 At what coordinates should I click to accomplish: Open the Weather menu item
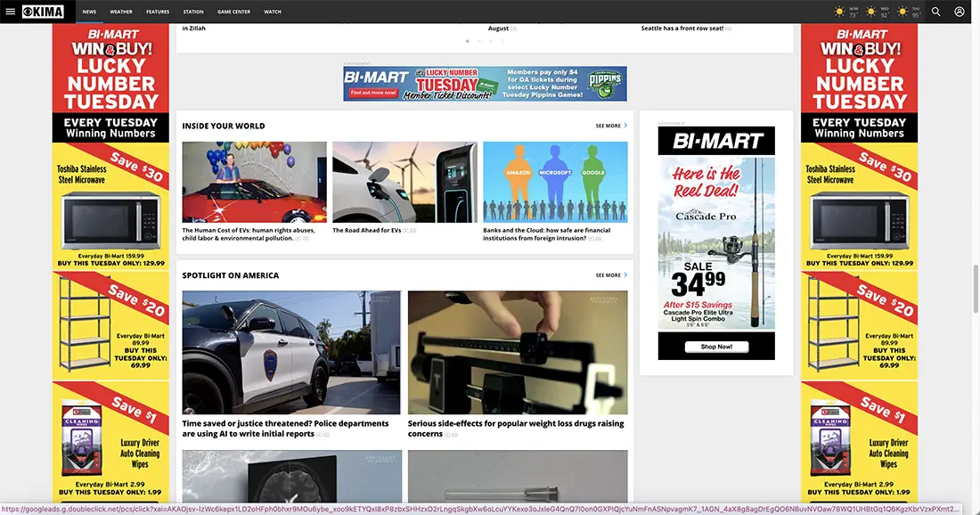pos(121,12)
